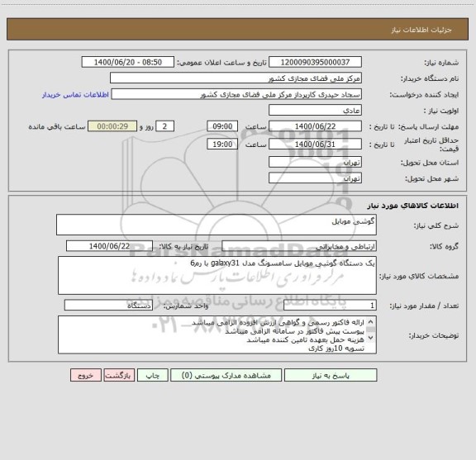
Task: Select request creator field سجاد حیدری
Action: pos(236,94)
